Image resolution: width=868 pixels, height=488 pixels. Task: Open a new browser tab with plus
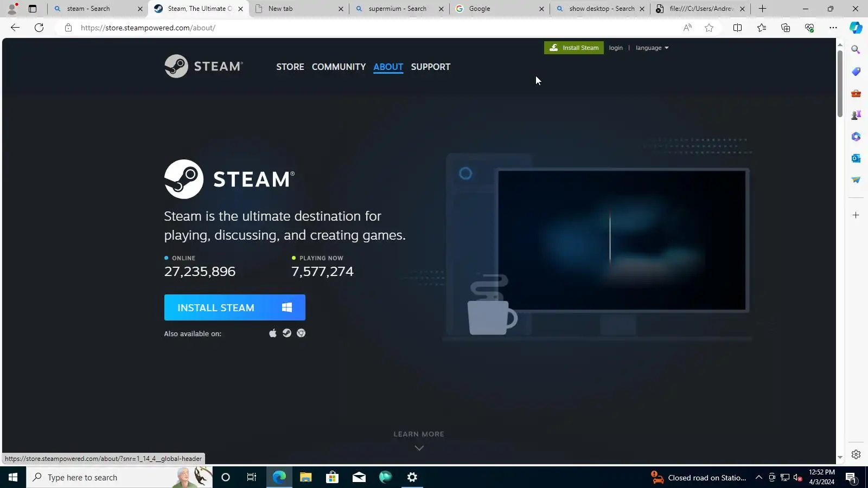click(x=762, y=9)
